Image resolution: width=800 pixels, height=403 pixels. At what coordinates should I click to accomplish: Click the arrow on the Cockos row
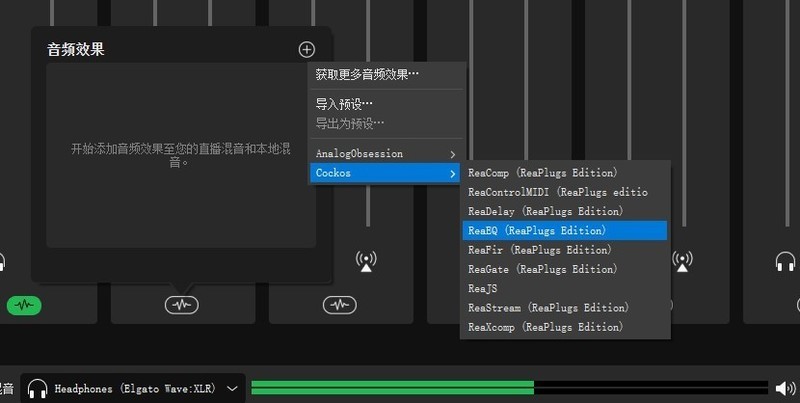pyautogui.click(x=452, y=173)
